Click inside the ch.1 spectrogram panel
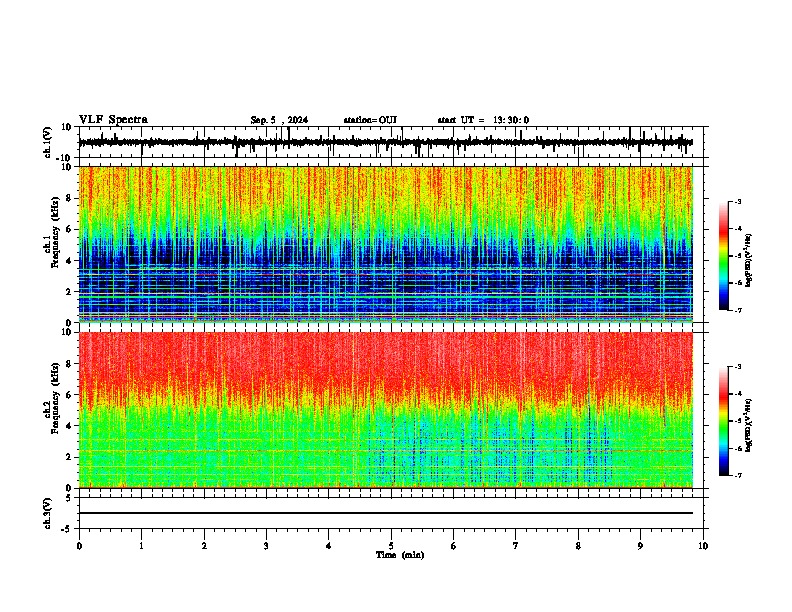Screen dimensions: 792x612 (x=386, y=244)
